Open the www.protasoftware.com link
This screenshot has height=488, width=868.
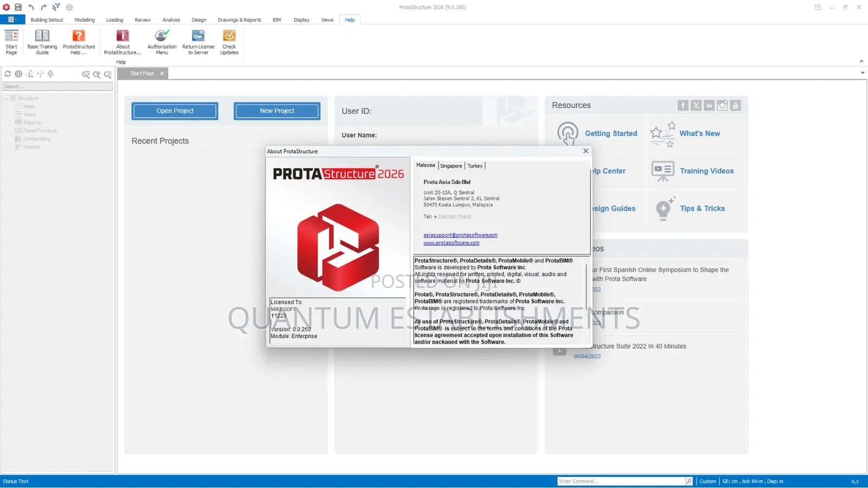[451, 243]
